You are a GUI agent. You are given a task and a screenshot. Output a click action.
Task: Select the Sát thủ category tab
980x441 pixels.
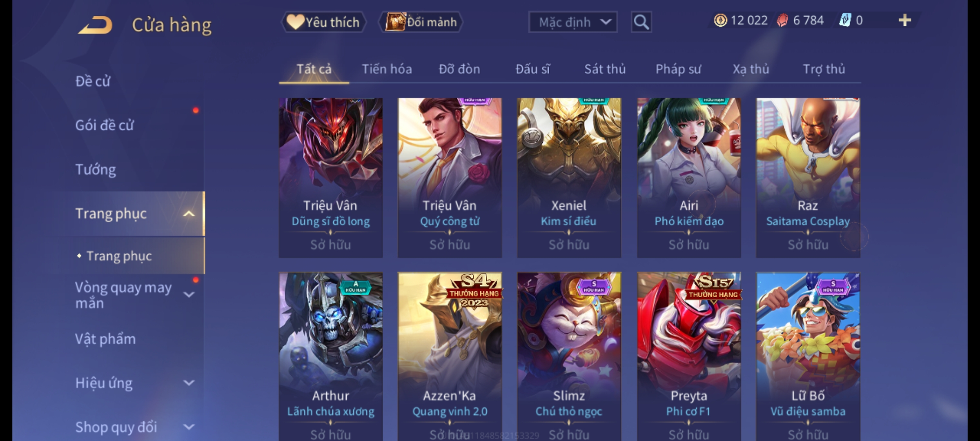(605, 69)
